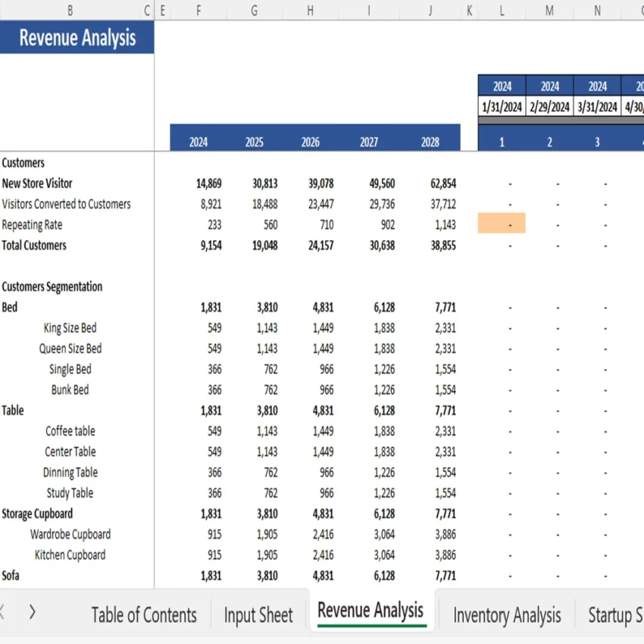Image resolution: width=644 pixels, height=644 pixels.
Task: Select column F header
Action: (x=198, y=11)
